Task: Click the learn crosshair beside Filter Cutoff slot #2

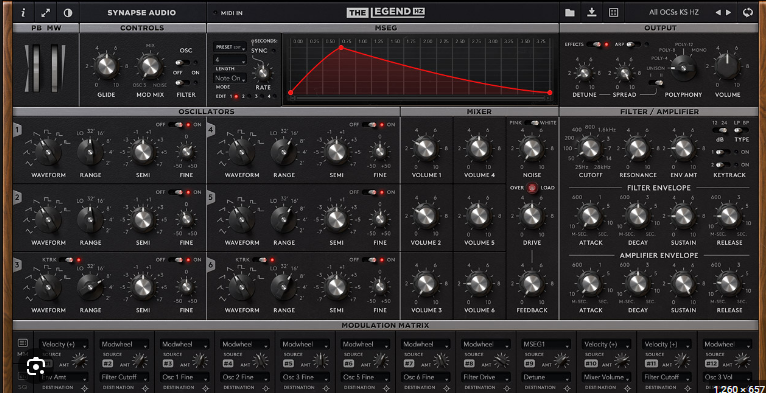Action: [x=146, y=388]
